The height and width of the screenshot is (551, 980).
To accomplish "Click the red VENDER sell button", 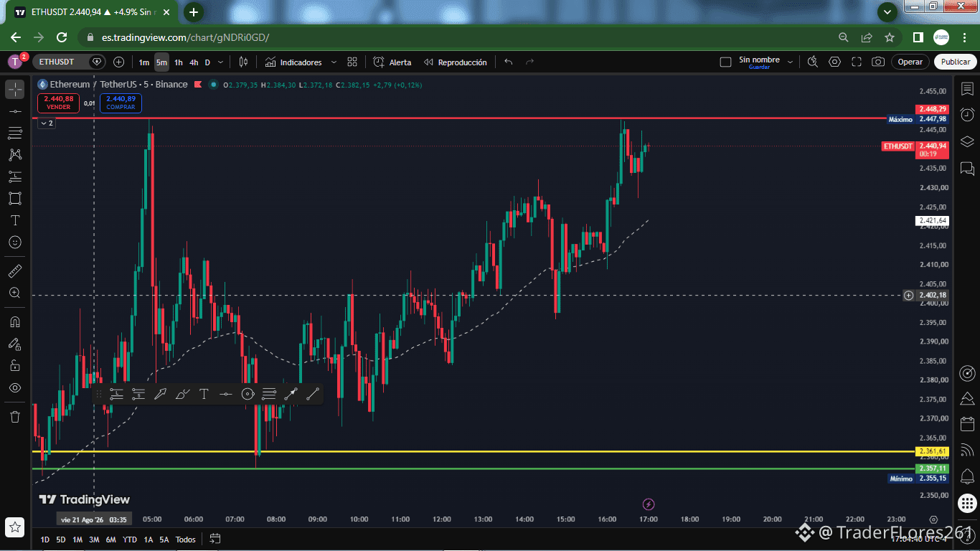I will pyautogui.click(x=59, y=103).
